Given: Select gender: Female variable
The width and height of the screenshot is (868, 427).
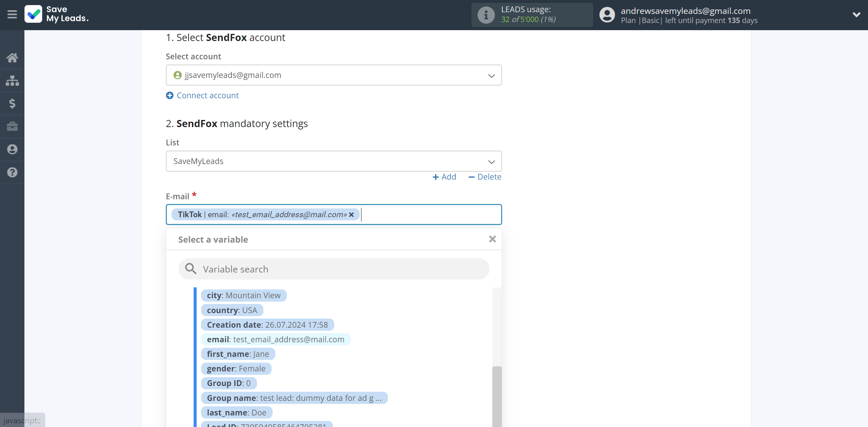Looking at the screenshot, I should [236, 369].
